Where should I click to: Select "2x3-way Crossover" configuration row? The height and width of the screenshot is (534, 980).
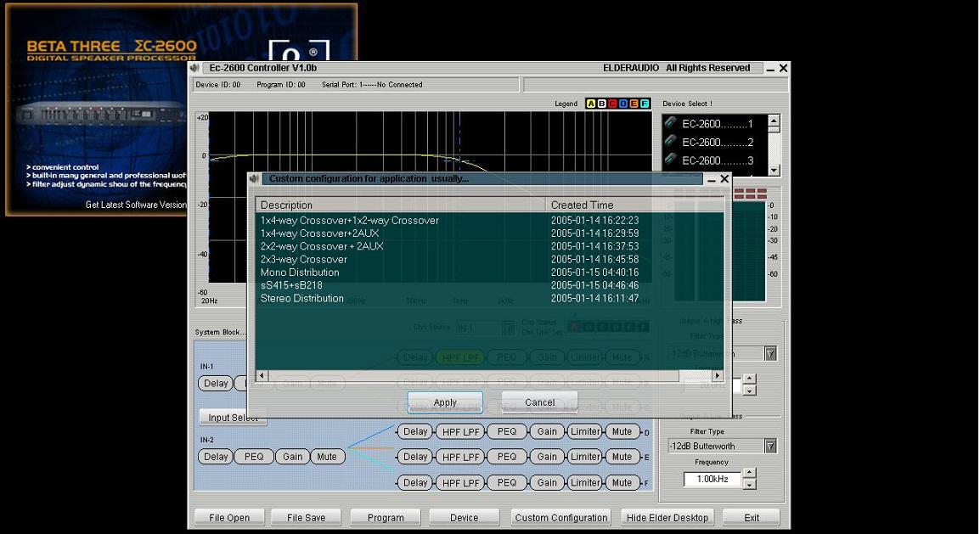489,259
